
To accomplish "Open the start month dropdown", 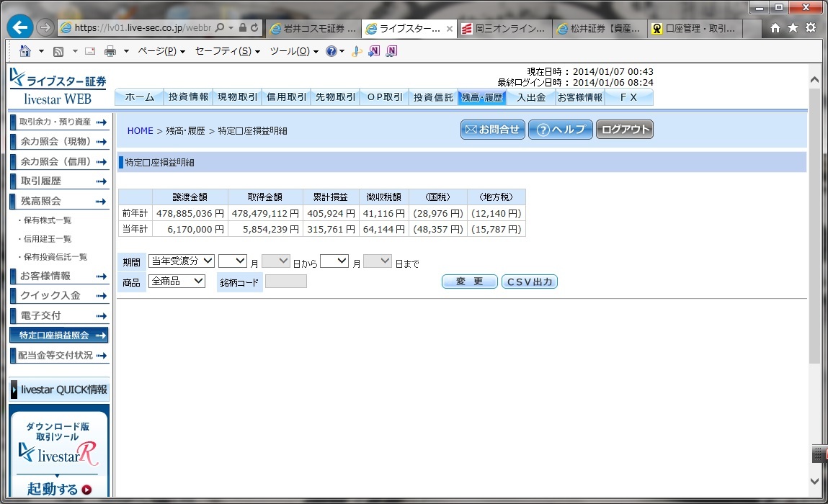I will coord(233,261).
